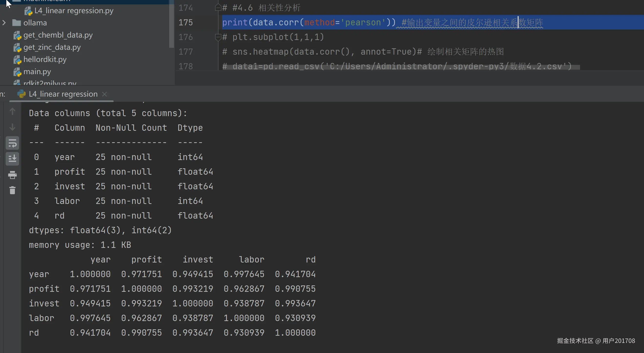Click gutter line number 175
Screen dimensions: 644x353
pyautogui.click(x=186, y=22)
